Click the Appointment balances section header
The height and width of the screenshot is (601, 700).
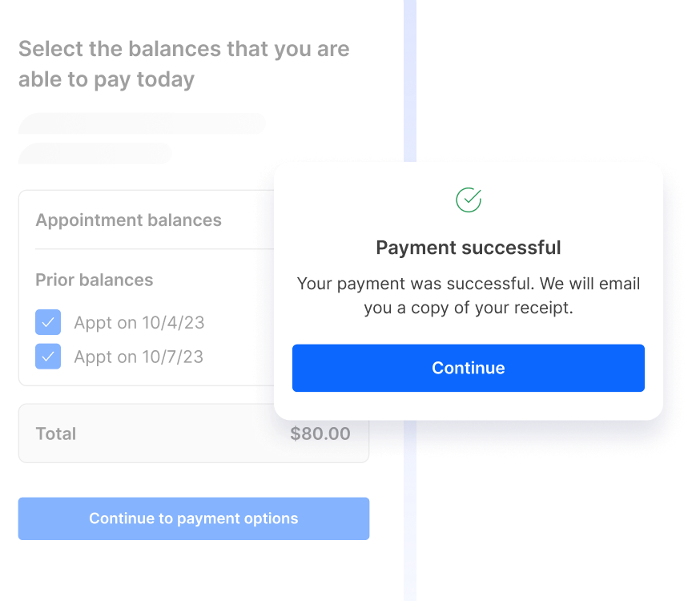tap(129, 220)
